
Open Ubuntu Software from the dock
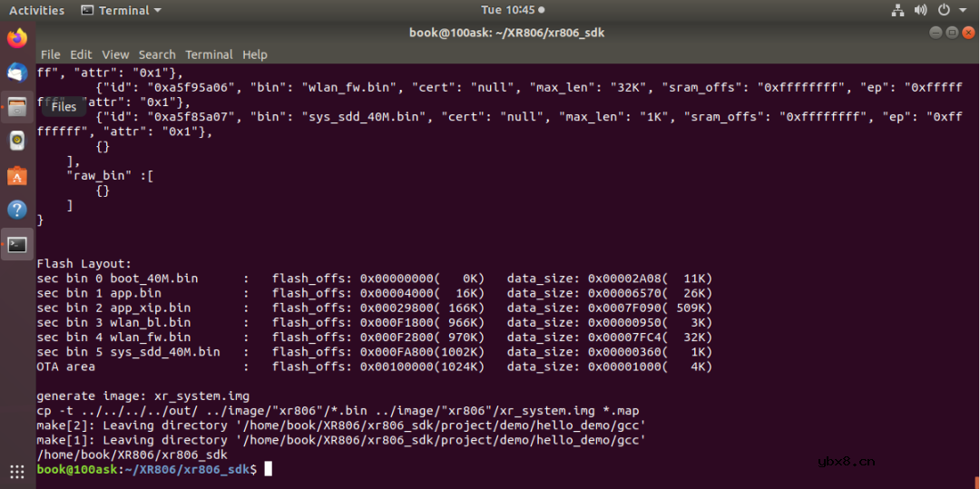(17, 176)
